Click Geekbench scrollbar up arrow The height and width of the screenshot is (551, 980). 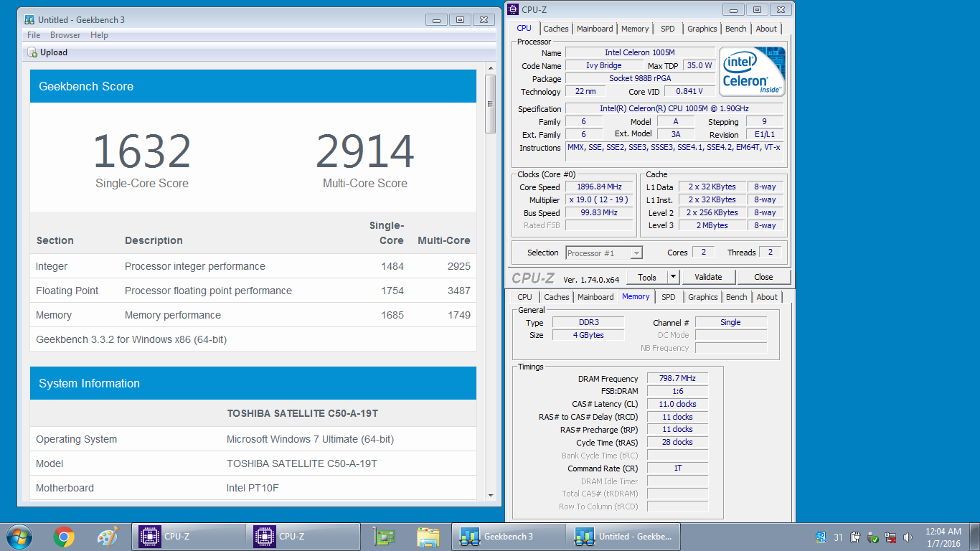491,68
